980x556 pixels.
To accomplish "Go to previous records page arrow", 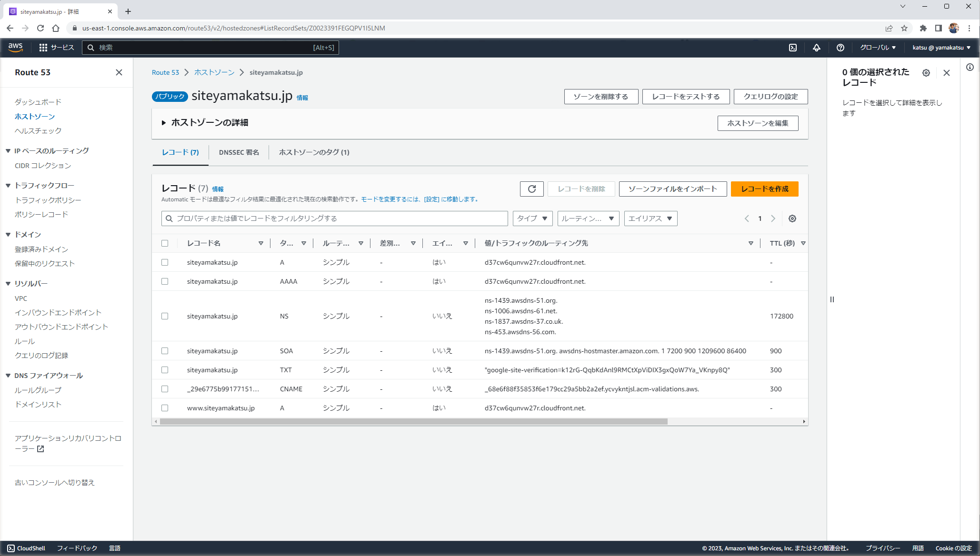I will tap(747, 218).
